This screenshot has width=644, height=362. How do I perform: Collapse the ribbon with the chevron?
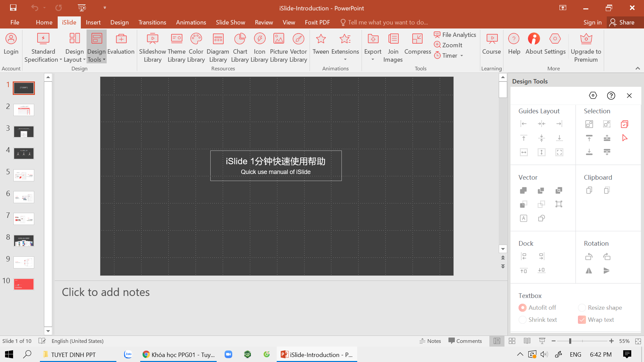click(638, 68)
